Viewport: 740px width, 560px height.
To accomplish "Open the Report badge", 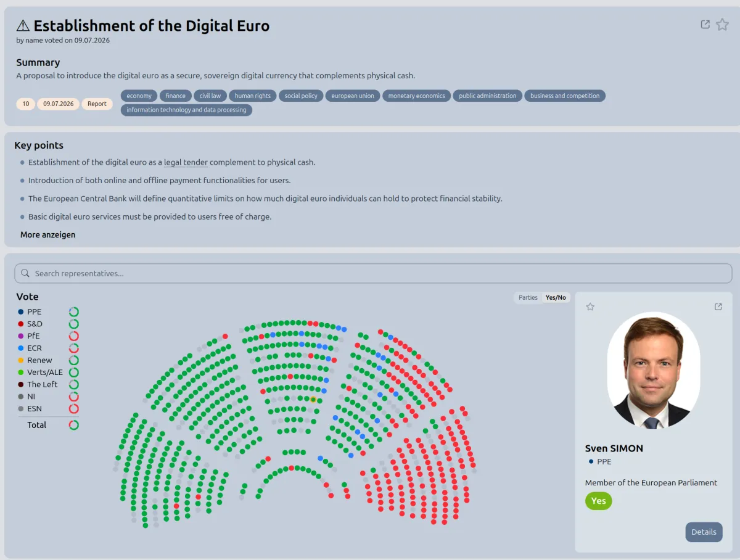I will (97, 104).
